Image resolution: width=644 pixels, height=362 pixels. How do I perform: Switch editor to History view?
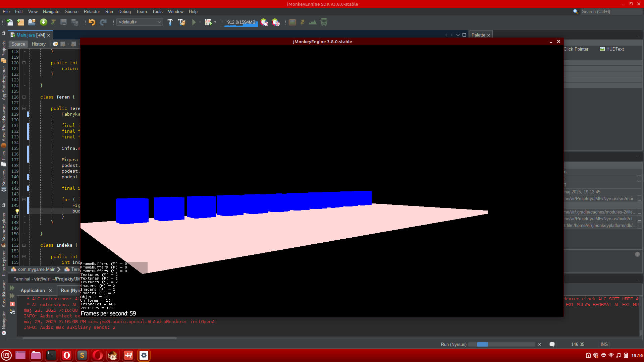coord(39,44)
